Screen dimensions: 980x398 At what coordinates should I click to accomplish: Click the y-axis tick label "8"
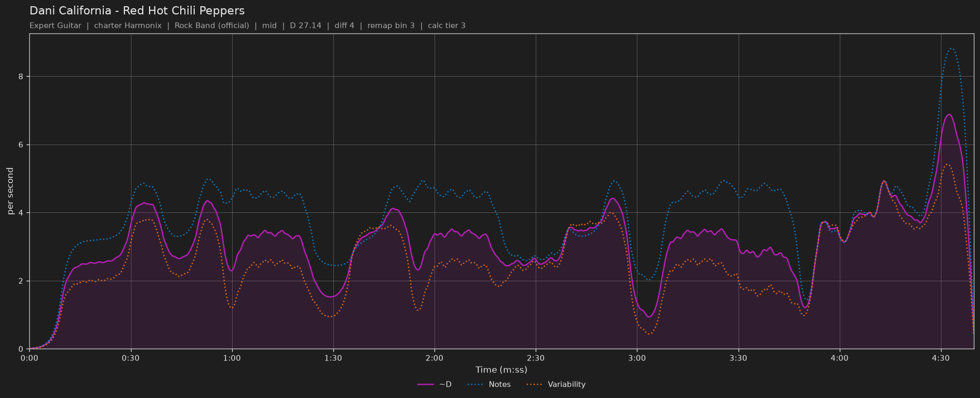[x=22, y=77]
